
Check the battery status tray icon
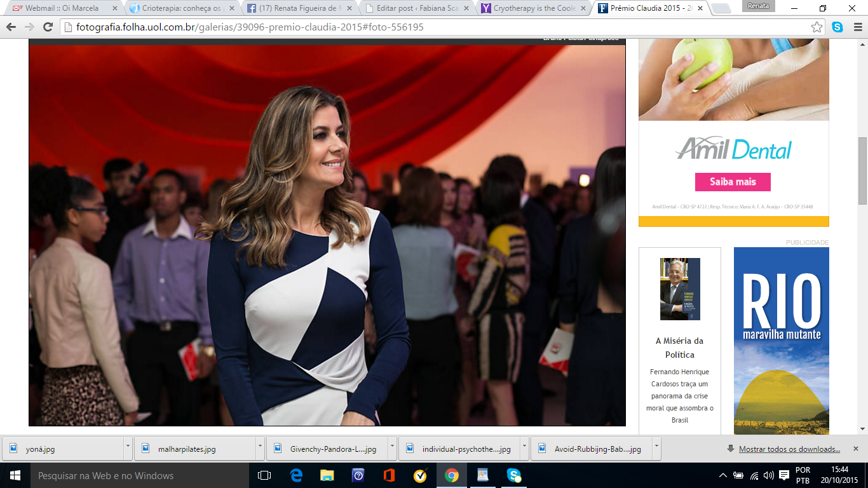point(738,475)
